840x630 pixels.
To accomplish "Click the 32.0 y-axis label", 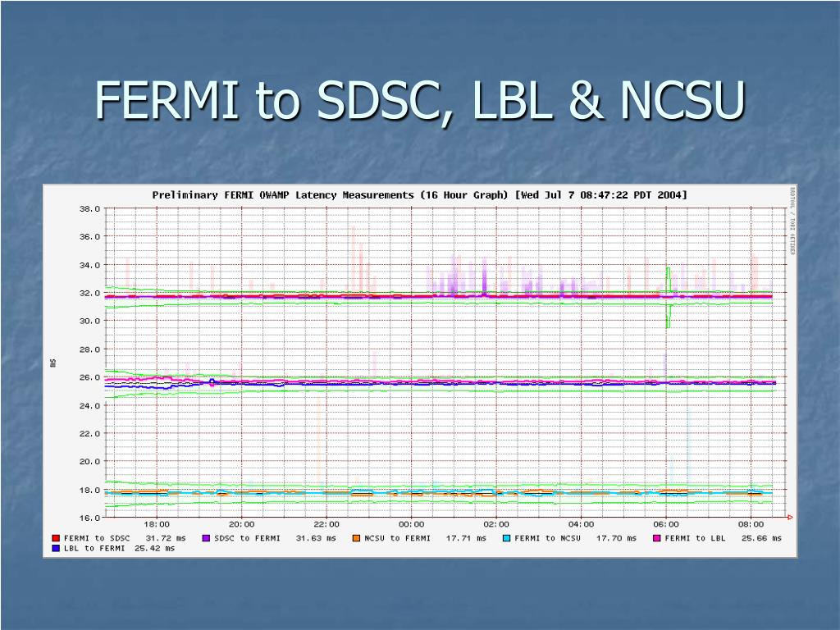I will pyautogui.click(x=89, y=293).
